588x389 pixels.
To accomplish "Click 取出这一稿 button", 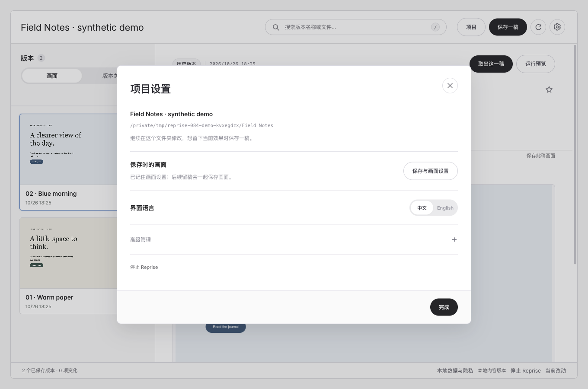I will tap(491, 64).
